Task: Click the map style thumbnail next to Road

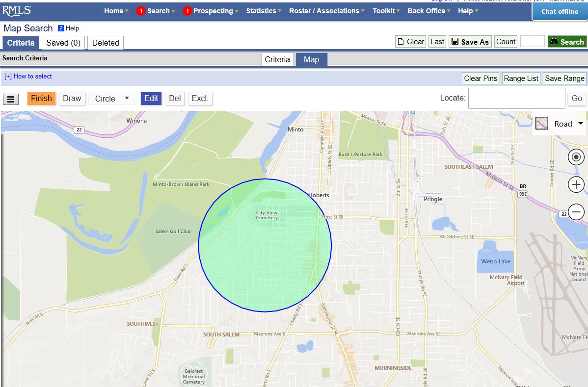Action: 541,124
